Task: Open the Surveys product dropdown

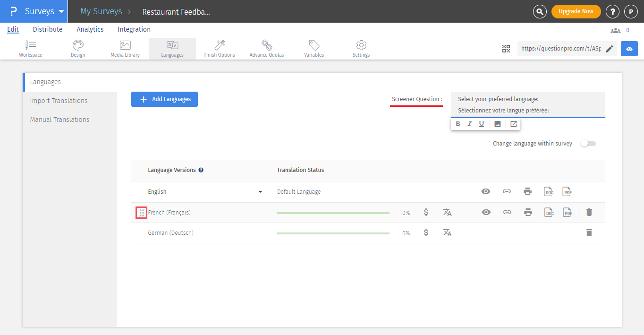Action: tap(44, 11)
